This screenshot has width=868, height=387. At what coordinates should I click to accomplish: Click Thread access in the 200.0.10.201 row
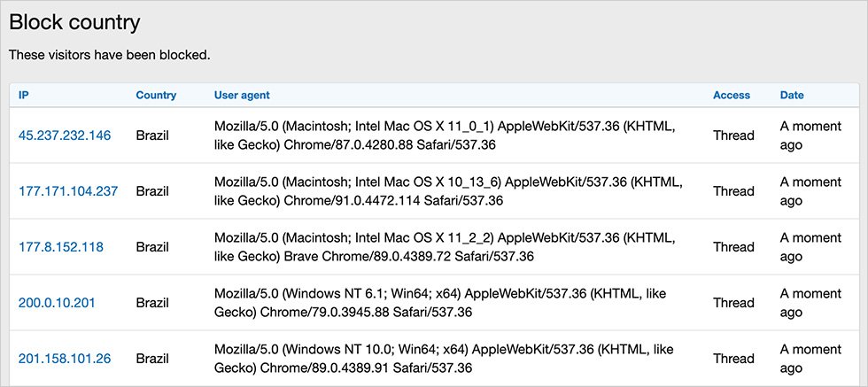coord(733,303)
